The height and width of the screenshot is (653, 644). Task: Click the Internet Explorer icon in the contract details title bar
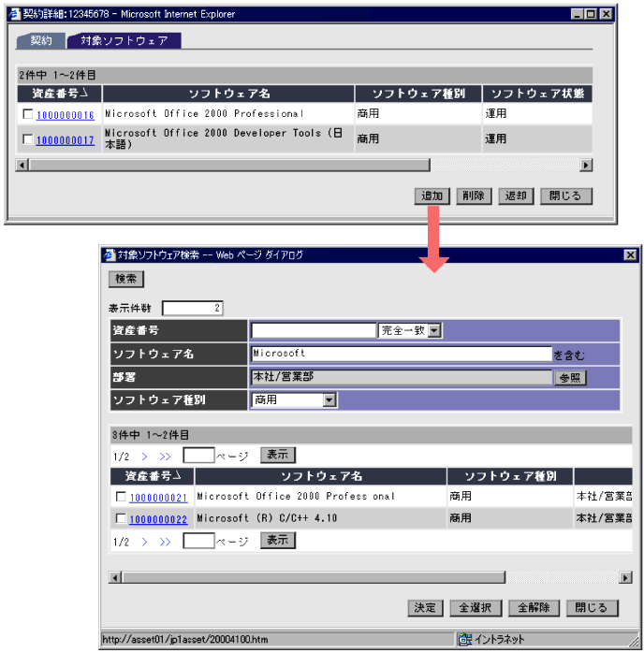click(x=15, y=14)
